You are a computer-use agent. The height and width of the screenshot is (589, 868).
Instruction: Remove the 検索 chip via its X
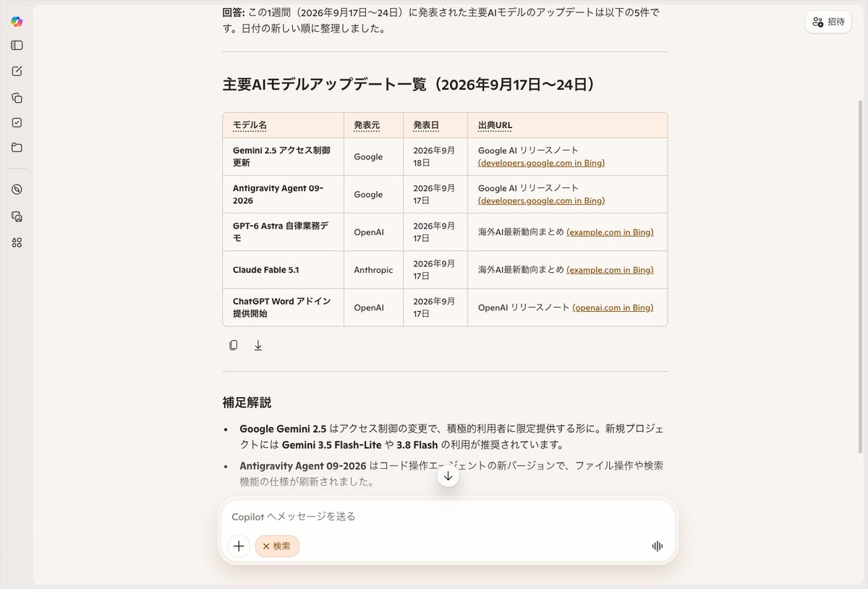click(x=266, y=546)
